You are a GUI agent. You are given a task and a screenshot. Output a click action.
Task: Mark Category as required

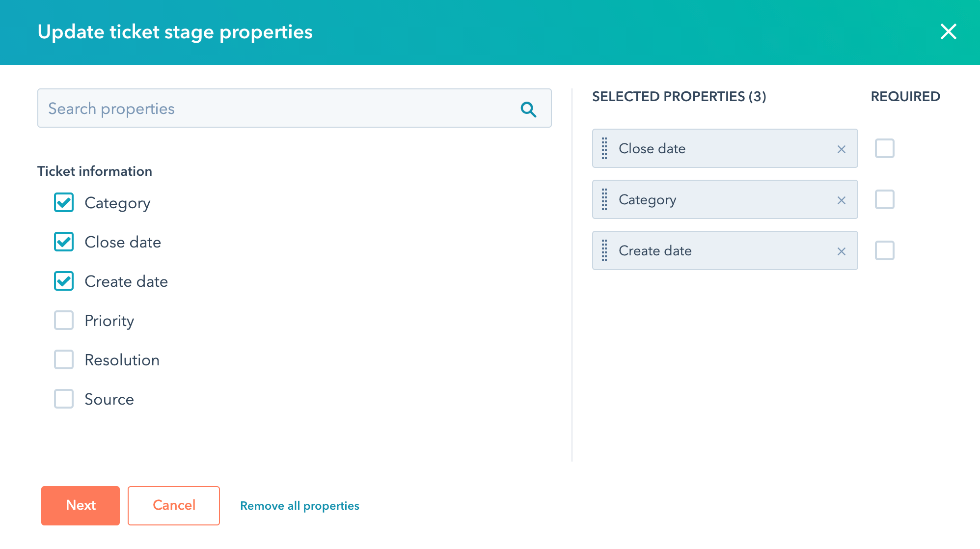click(885, 199)
